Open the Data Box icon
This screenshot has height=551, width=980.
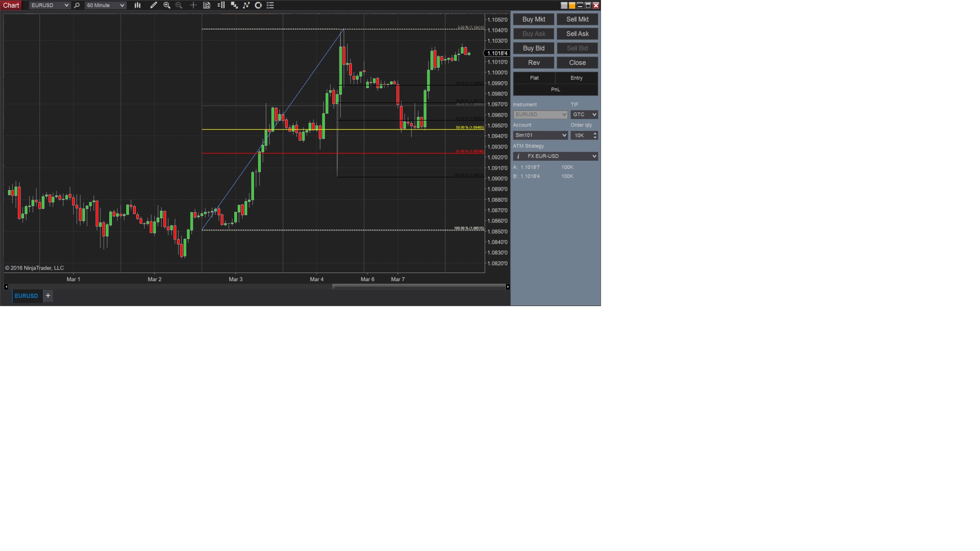[207, 5]
